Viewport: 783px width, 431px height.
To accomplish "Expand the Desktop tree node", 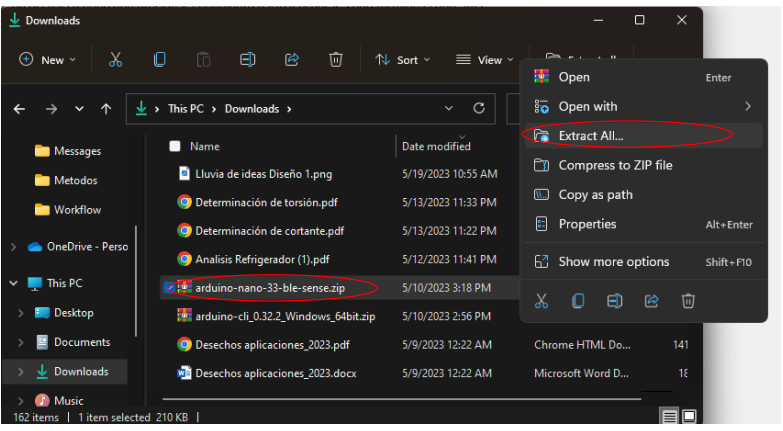I will pyautogui.click(x=20, y=313).
